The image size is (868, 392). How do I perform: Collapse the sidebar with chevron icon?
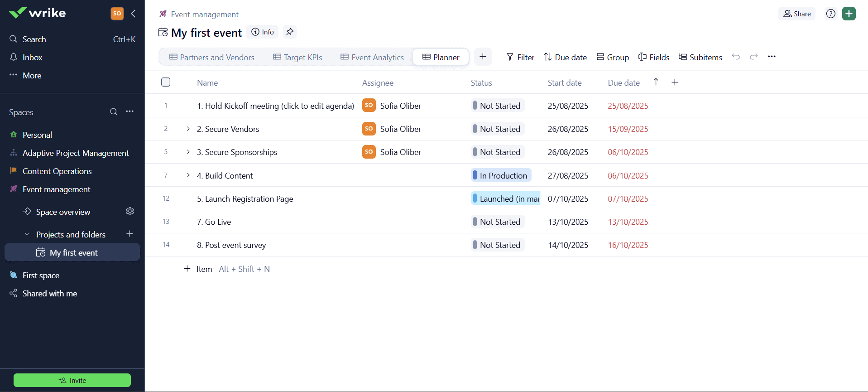pyautogui.click(x=133, y=14)
